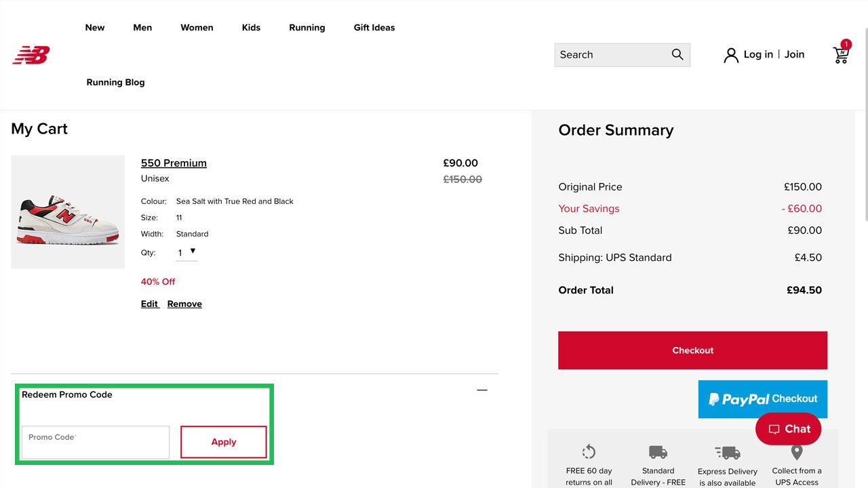This screenshot has height=488, width=868.
Task: Click the free 60 day returns icon
Action: tap(589, 452)
